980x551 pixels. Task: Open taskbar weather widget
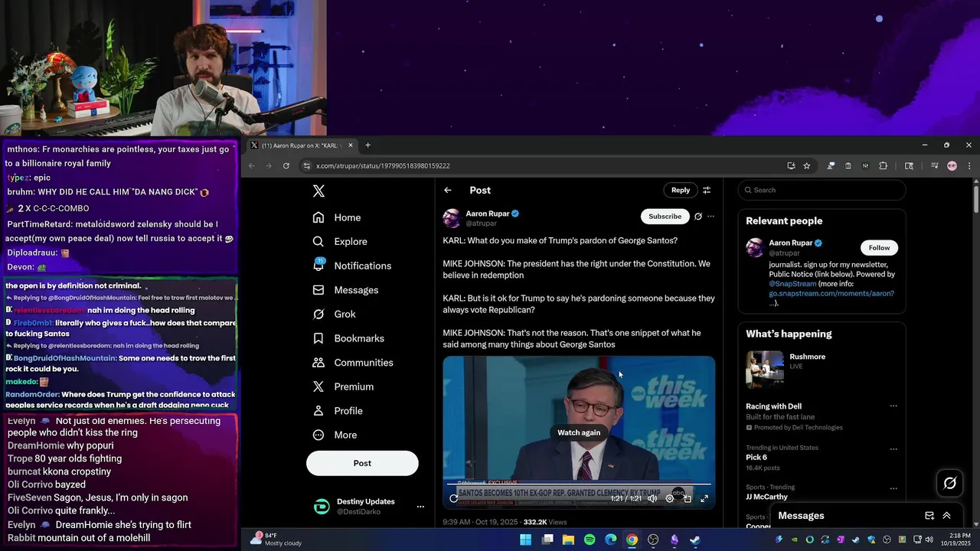click(x=276, y=540)
